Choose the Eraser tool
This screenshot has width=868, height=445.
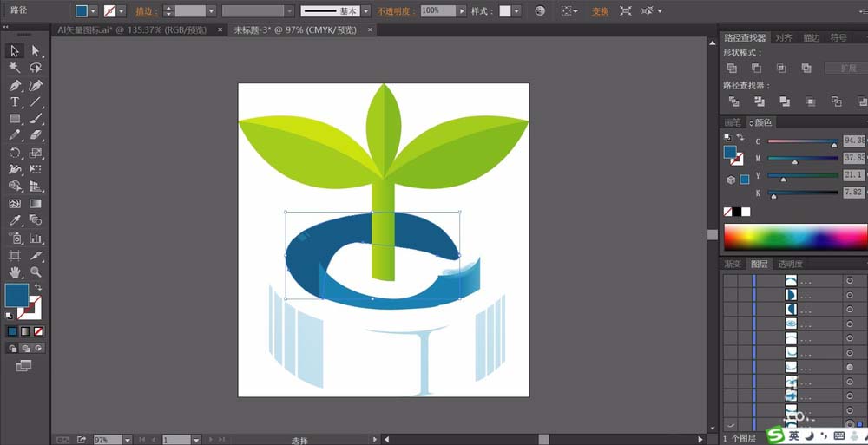36,135
